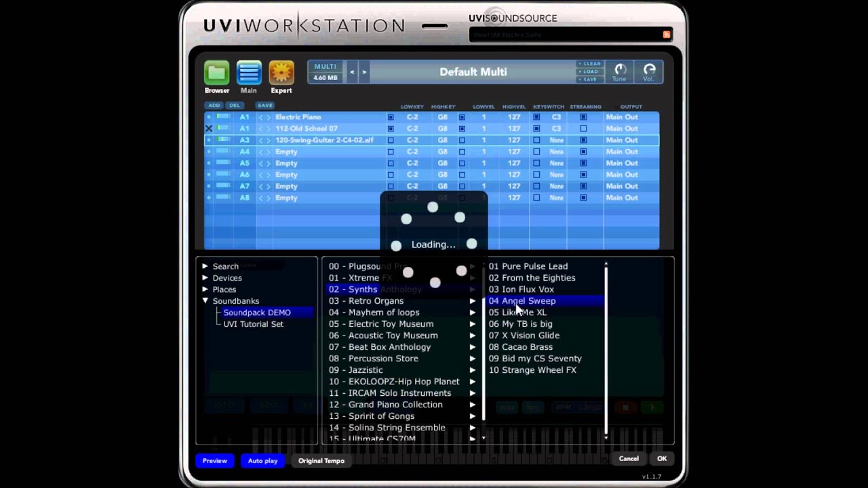Go to next multi with right arrow
Screen dimensions: 868x488
[x=364, y=72]
